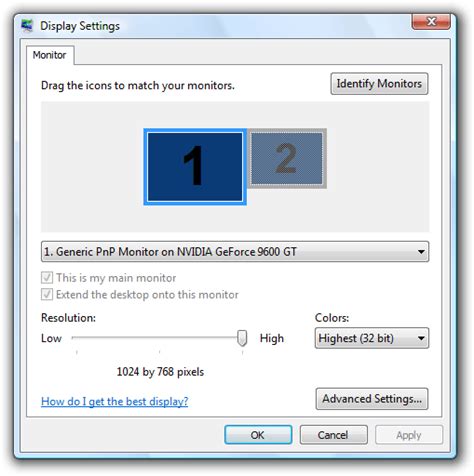Close the Display Settings window
The height and width of the screenshot is (476, 474).
coord(431,22)
